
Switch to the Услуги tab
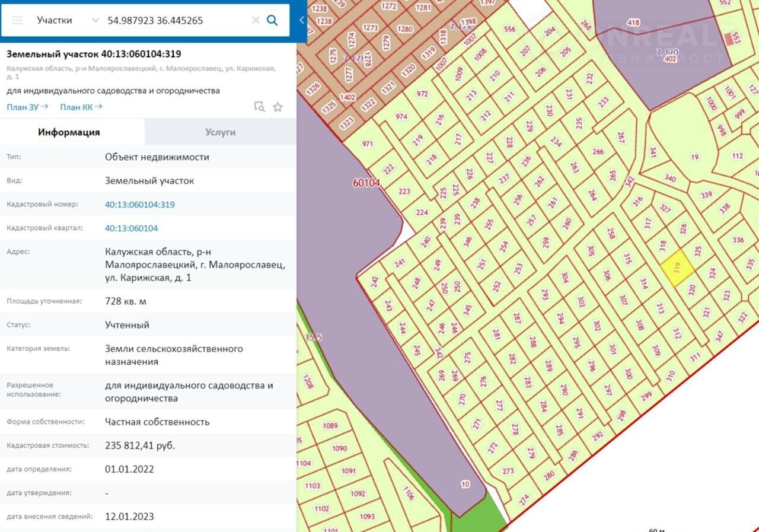(x=220, y=132)
